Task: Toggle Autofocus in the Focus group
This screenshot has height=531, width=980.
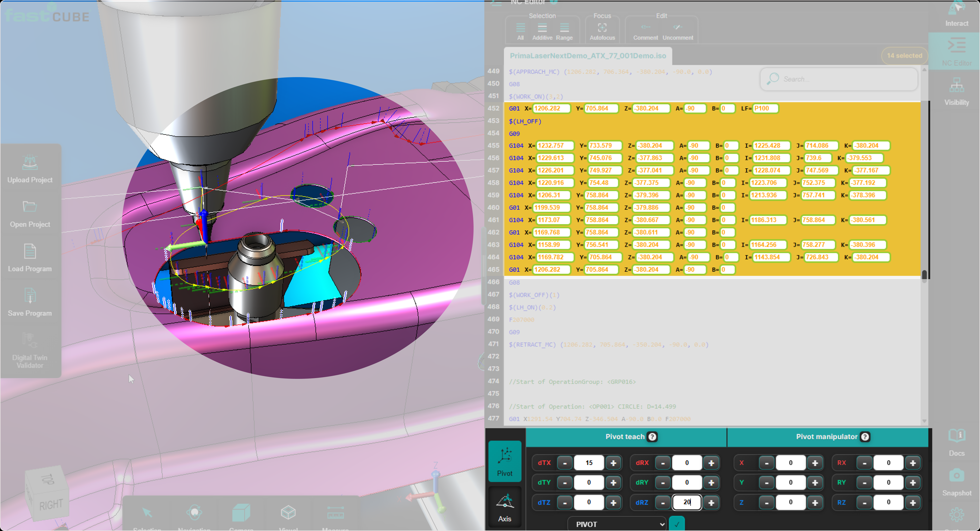Action: (602, 31)
